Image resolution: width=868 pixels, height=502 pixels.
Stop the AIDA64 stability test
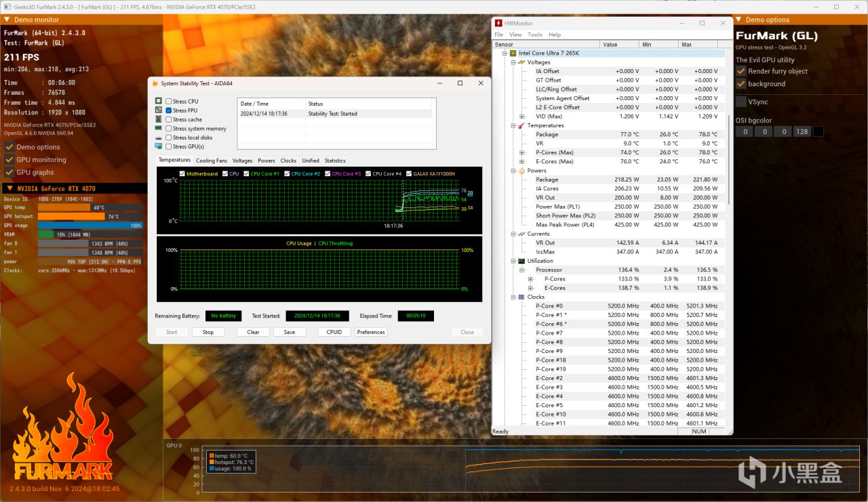208,332
